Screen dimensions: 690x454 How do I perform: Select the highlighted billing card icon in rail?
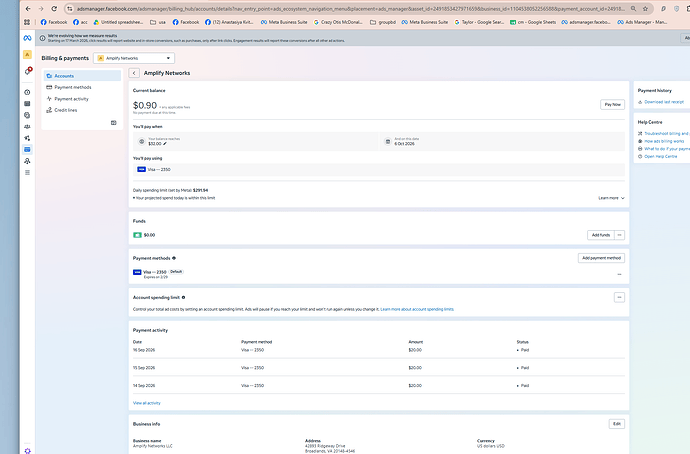(27, 150)
